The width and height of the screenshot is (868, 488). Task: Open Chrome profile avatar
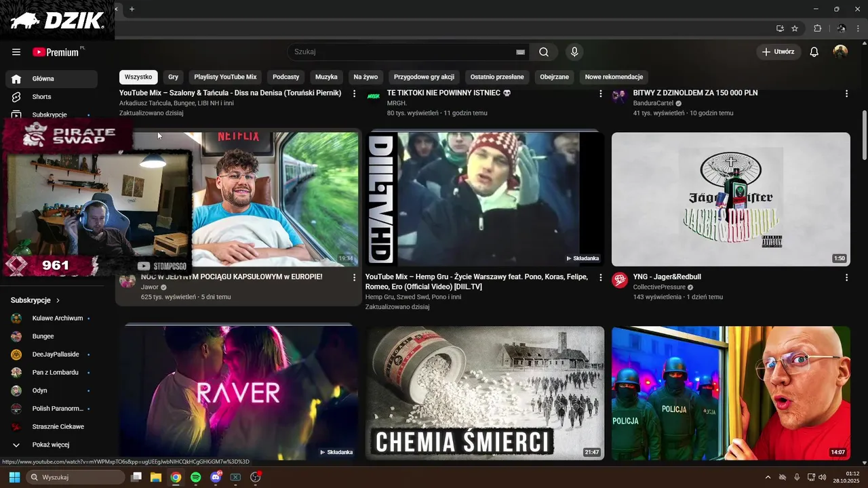[x=842, y=28]
